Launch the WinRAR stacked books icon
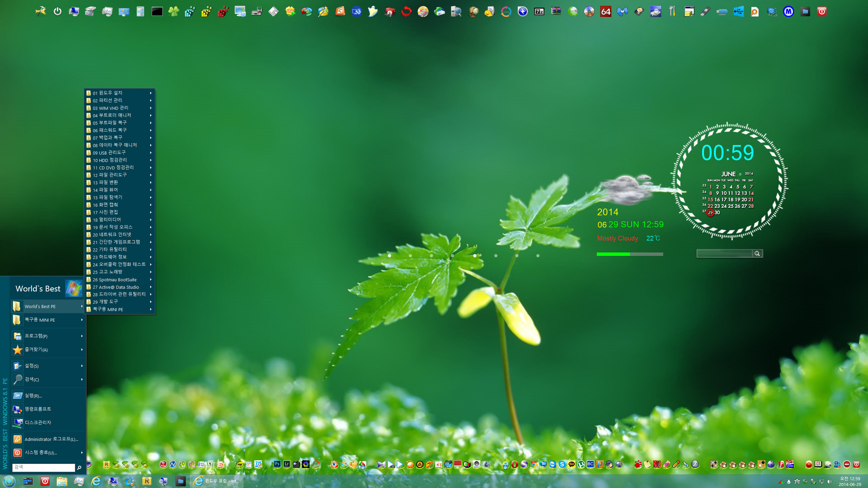This screenshot has height=488, width=868. (556, 12)
